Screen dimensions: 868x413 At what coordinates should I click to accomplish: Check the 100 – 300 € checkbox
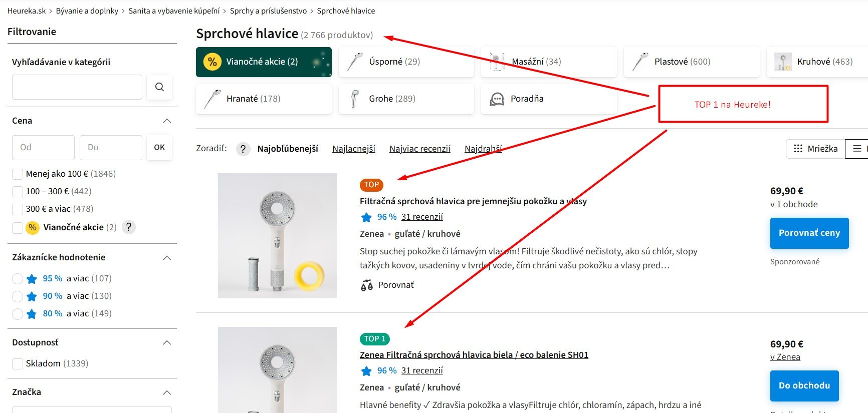click(x=18, y=192)
